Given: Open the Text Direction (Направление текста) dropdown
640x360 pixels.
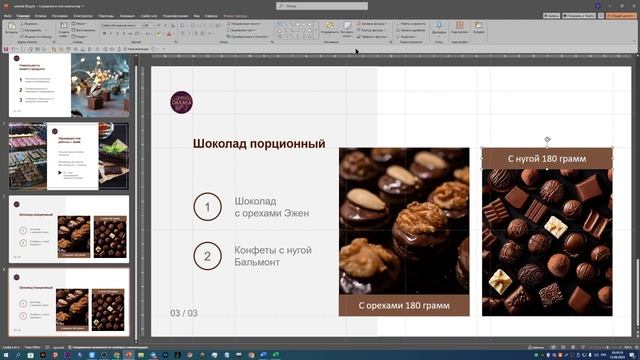Looking at the screenshot, I should 244,24.
